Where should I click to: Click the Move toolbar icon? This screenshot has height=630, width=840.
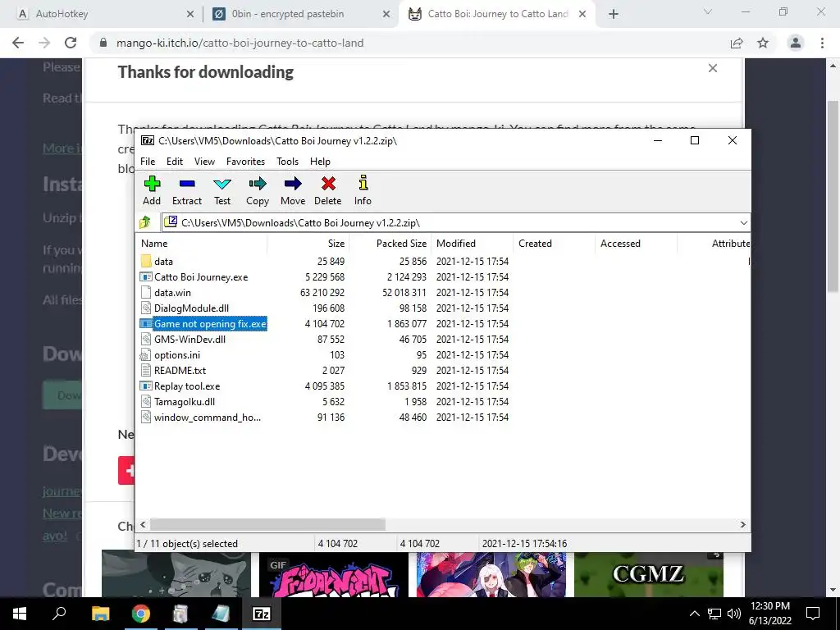293,184
